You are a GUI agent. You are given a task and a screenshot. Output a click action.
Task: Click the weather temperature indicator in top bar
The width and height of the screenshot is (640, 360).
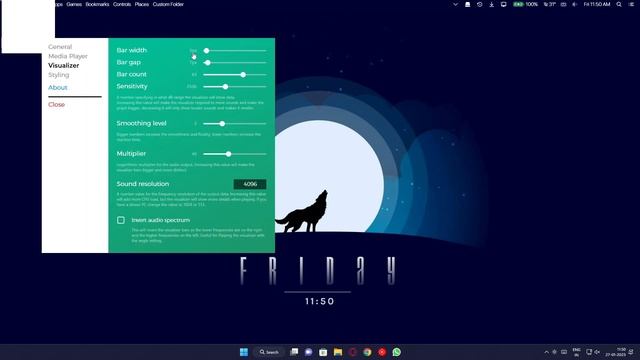(x=550, y=4)
